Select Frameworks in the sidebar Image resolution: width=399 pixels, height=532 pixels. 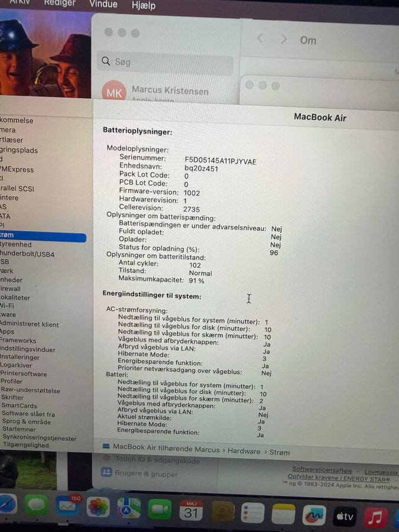[x=18, y=340]
